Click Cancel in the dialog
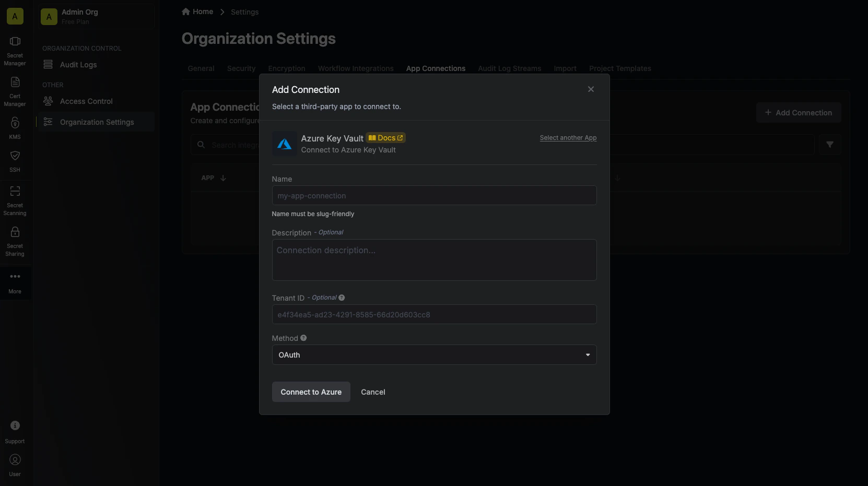868x486 pixels. [373, 392]
